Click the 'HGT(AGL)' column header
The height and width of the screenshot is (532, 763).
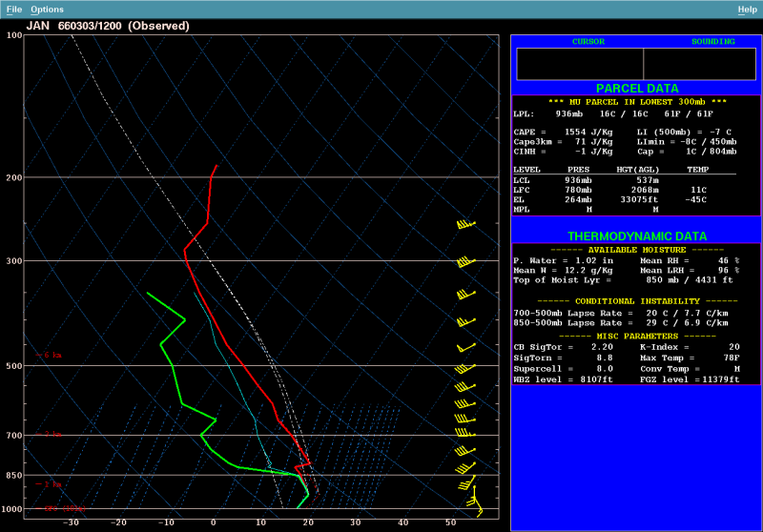pyautogui.click(x=637, y=170)
